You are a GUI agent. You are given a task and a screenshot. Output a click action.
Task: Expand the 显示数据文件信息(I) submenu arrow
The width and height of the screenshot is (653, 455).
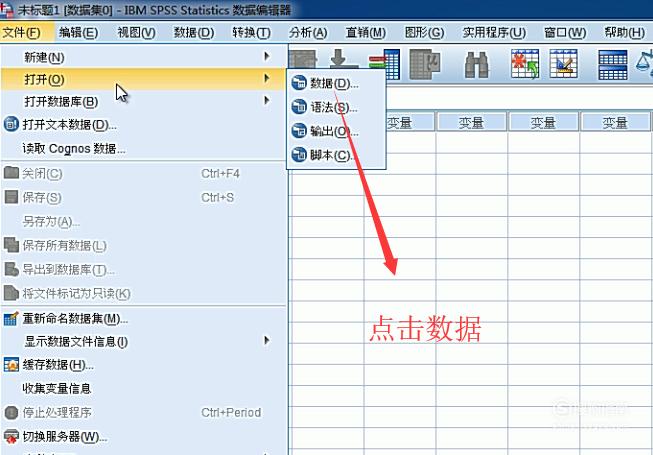pyautogui.click(x=267, y=341)
